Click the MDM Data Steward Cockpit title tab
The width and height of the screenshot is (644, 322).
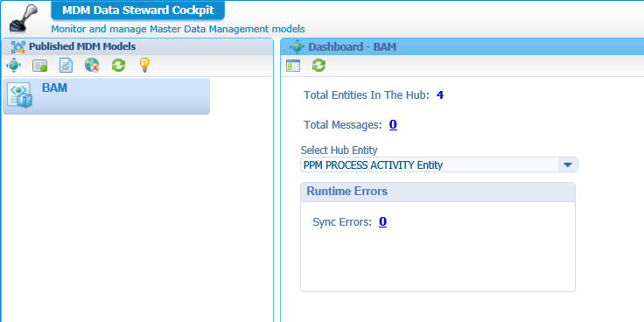tap(138, 10)
